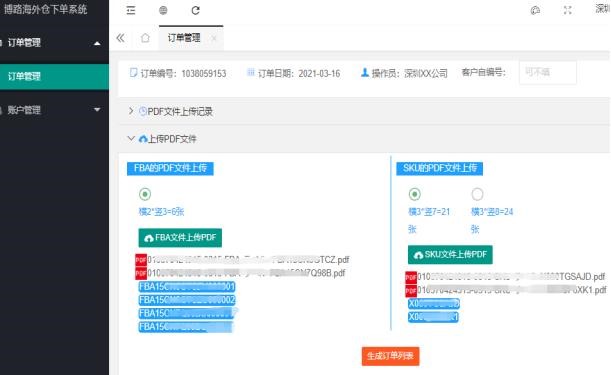Open the theme palette icon

click(x=535, y=11)
